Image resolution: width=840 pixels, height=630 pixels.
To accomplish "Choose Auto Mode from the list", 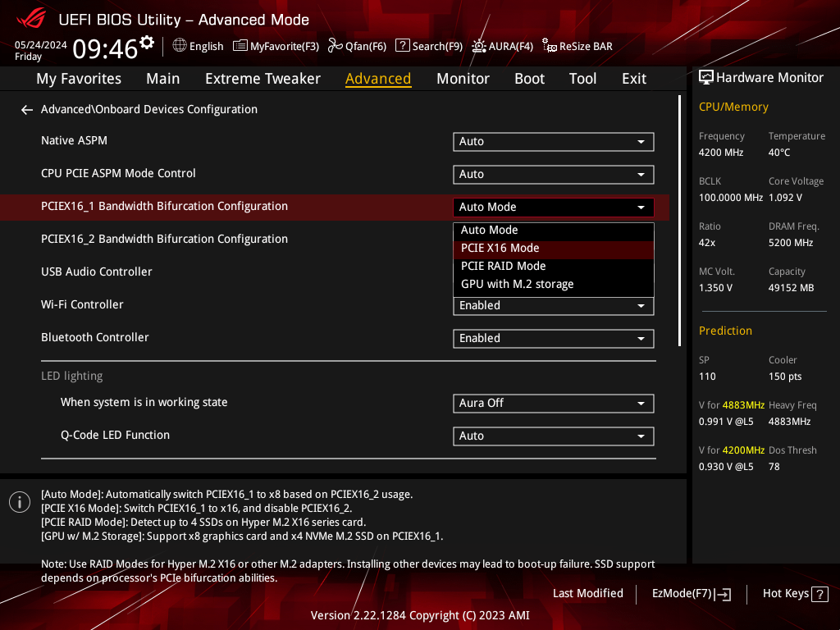I will 554,231.
